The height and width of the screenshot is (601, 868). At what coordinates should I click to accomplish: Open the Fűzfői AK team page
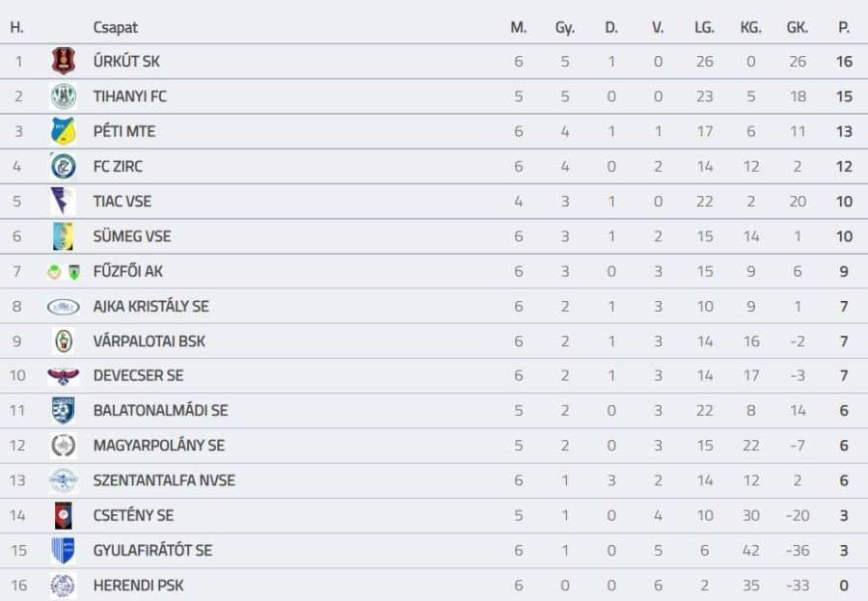click(128, 271)
